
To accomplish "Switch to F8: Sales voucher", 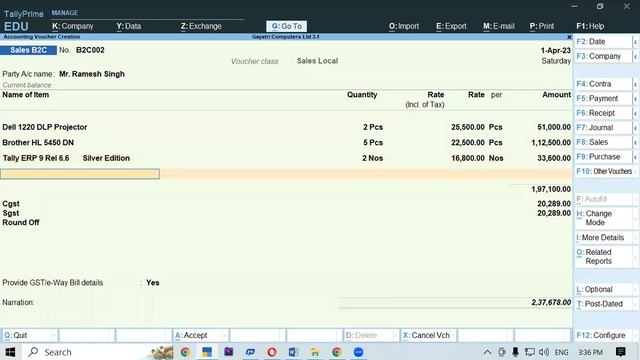I will coord(603,142).
